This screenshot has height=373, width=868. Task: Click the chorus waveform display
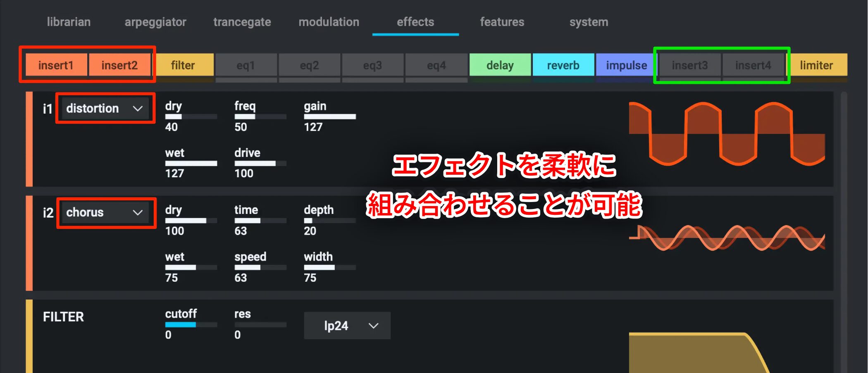coord(727,238)
